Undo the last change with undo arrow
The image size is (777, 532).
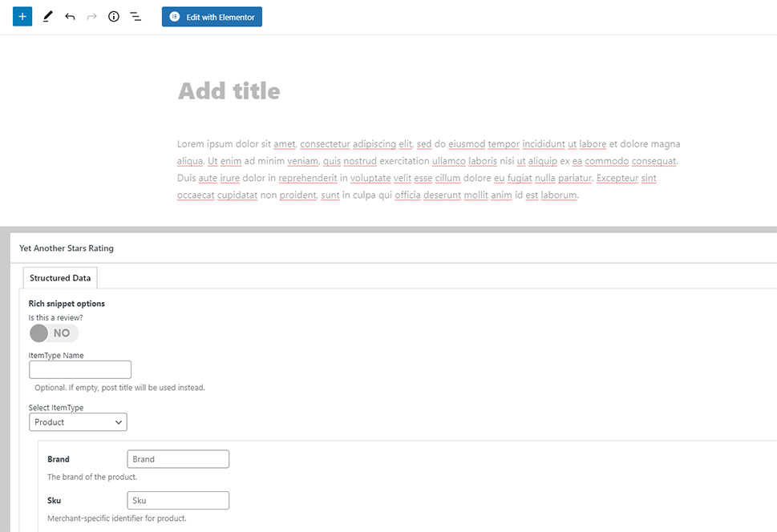click(x=70, y=17)
